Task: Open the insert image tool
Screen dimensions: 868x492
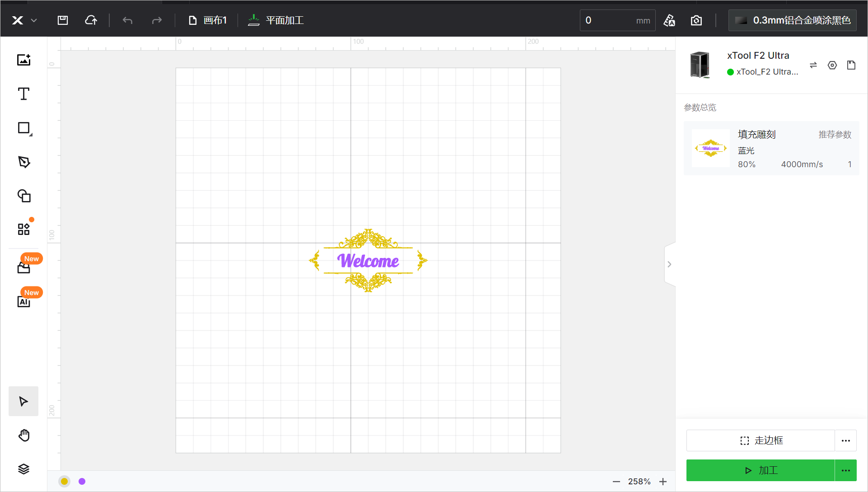Action: click(23, 60)
